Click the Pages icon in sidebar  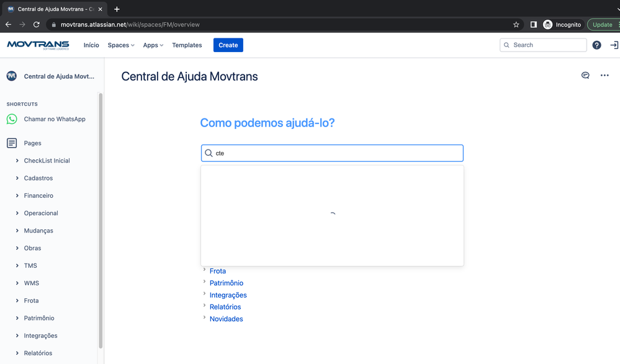12,143
